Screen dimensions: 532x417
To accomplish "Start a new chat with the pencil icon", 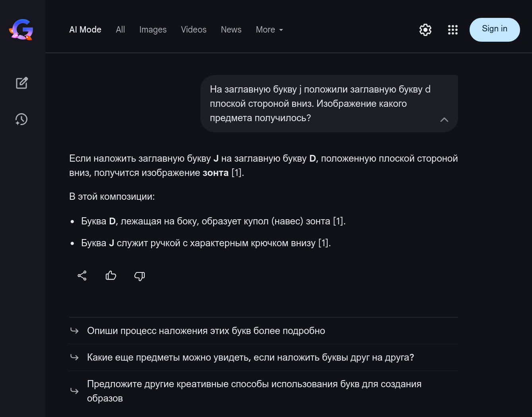I will 22,83.
